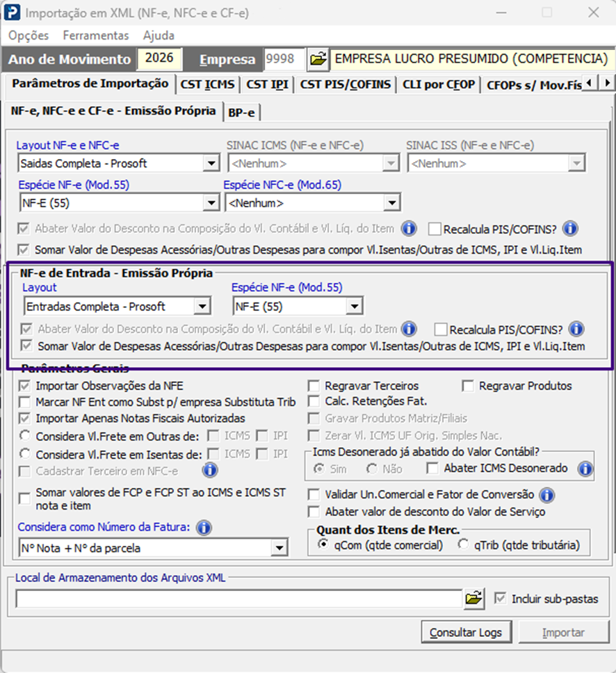Click info icon next to Considera como Número da Fatura
616x673 pixels.
pyautogui.click(x=204, y=528)
